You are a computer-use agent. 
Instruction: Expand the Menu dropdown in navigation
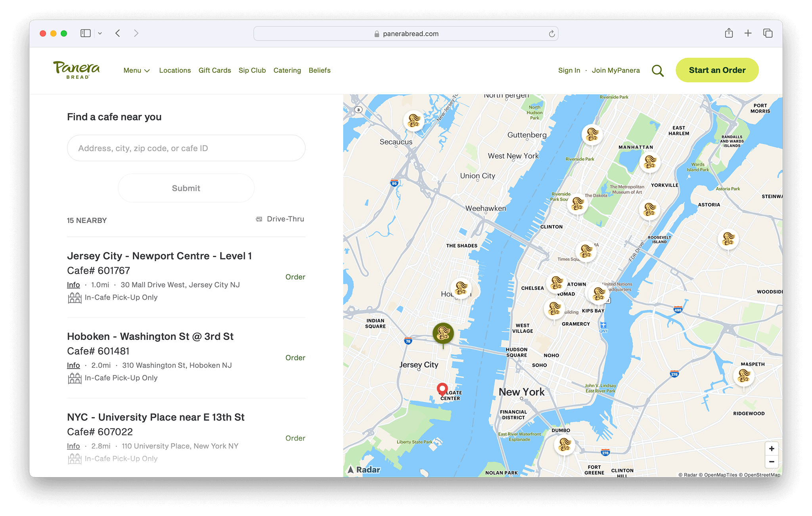click(x=136, y=70)
